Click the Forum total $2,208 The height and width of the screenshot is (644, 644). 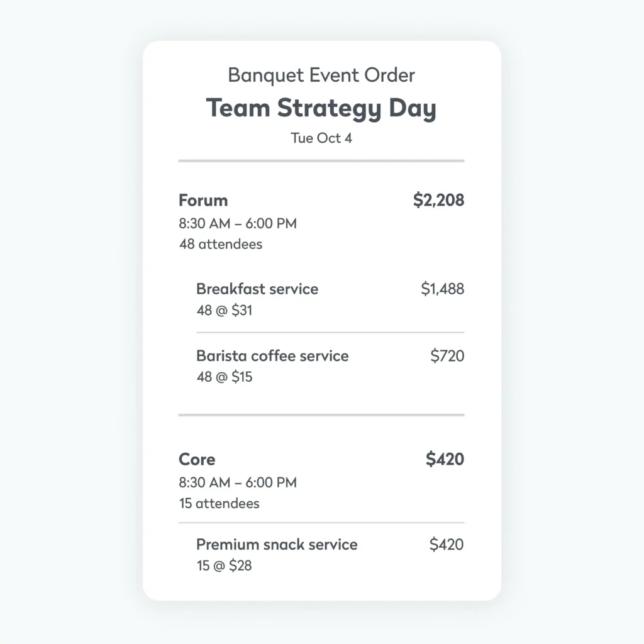[x=438, y=201]
